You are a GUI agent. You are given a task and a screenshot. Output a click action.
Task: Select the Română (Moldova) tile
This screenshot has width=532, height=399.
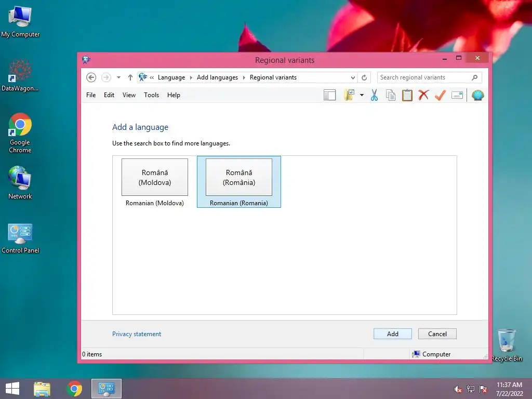tap(155, 177)
